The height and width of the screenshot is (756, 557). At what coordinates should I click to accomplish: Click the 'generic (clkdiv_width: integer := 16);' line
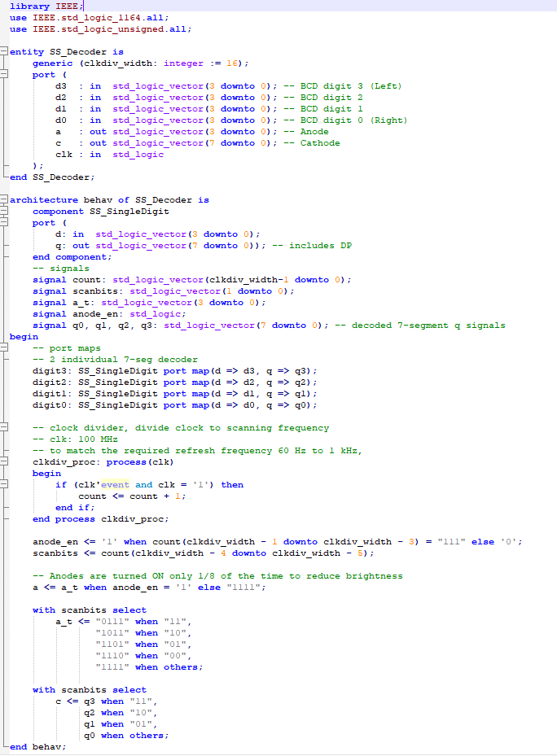coord(140,63)
